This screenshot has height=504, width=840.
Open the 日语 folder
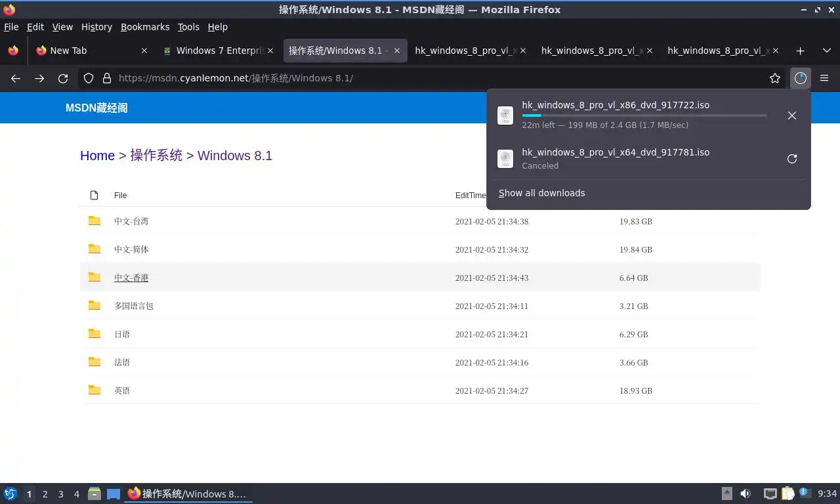pos(122,334)
